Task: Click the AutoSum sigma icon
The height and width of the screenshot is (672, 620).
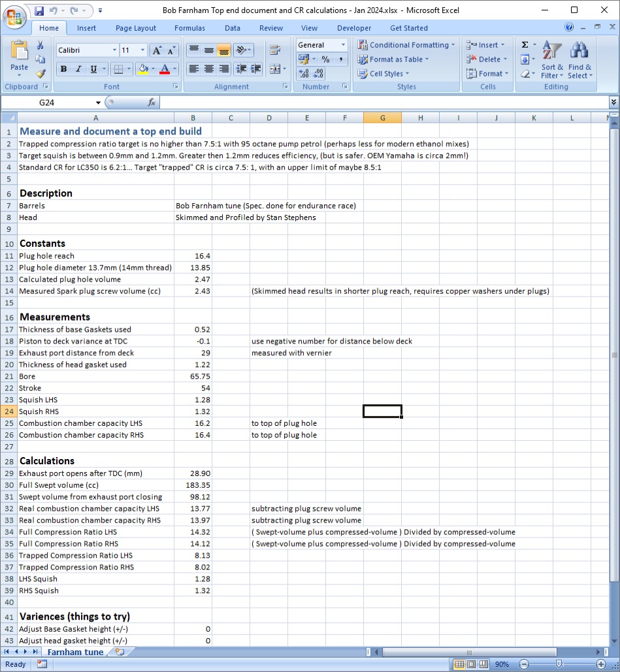Action: pos(525,45)
